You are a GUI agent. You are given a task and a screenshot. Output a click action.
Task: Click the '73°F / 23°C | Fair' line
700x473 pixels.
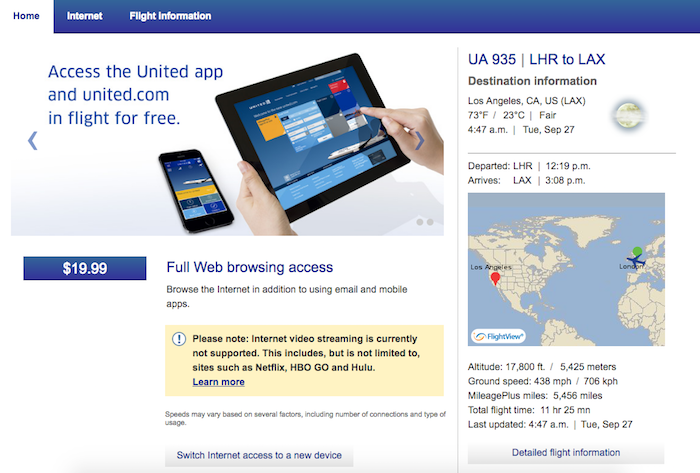coord(512,115)
